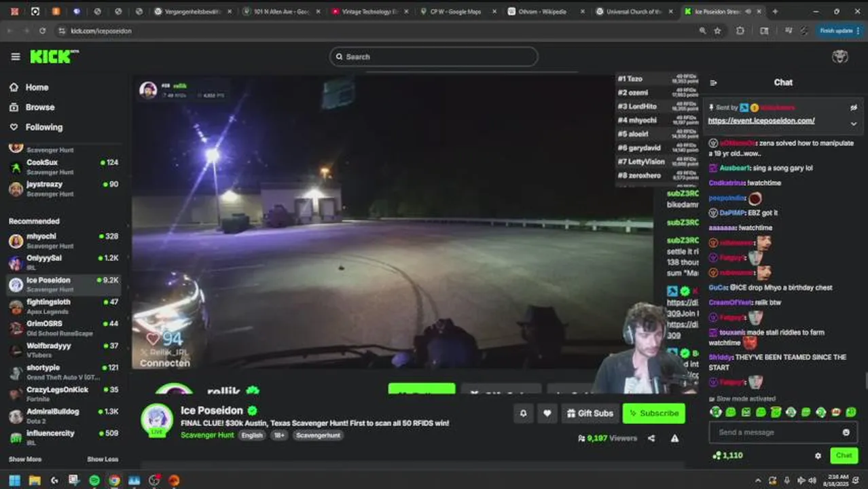Open File Explorer from the taskbar
This screenshot has width=868, height=489.
pos(35,480)
